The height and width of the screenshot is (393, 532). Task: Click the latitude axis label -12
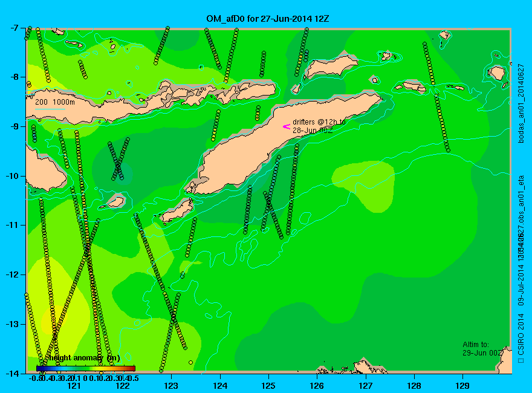coord(13,274)
